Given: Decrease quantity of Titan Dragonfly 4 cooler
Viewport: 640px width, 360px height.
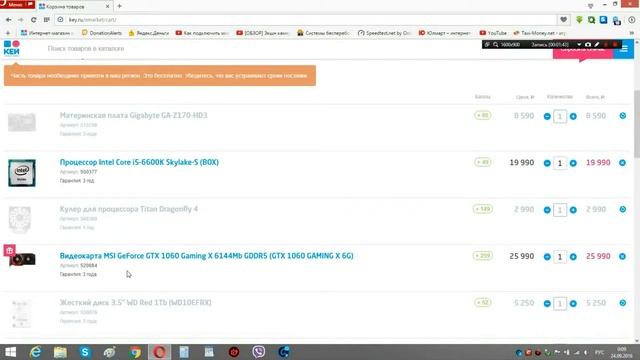Looking at the screenshot, I should click(x=547, y=210).
